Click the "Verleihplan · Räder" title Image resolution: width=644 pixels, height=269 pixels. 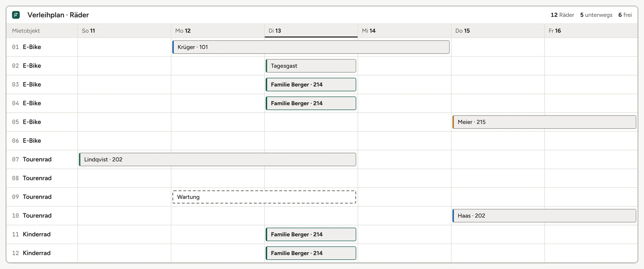click(x=58, y=15)
